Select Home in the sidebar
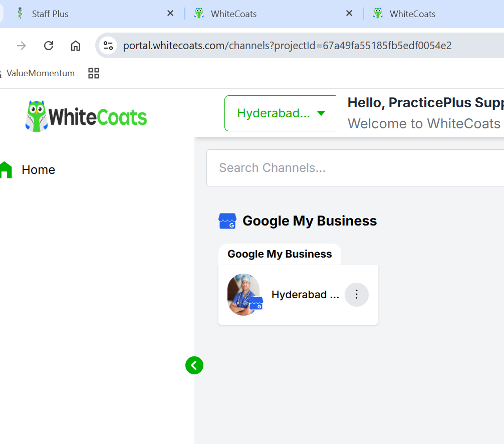Viewport: 504px width, 444px height. (38, 170)
